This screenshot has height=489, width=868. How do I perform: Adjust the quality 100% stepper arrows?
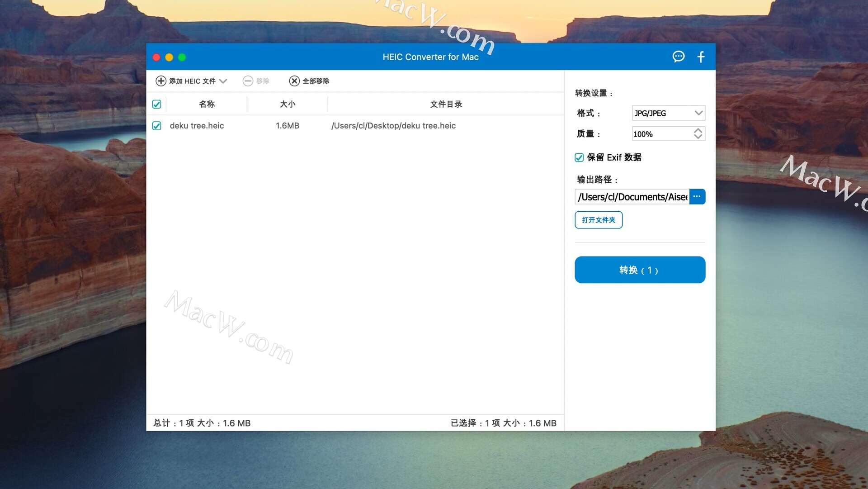698,134
